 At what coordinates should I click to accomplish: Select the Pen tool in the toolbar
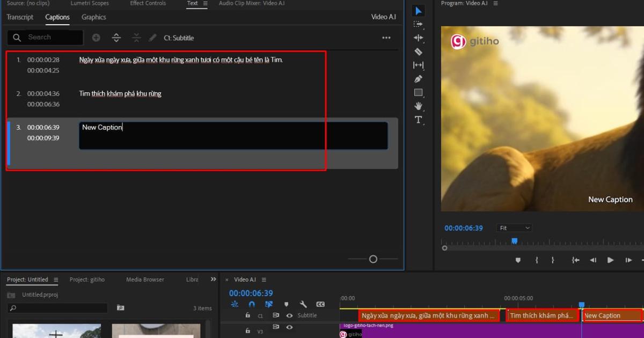coord(419,78)
